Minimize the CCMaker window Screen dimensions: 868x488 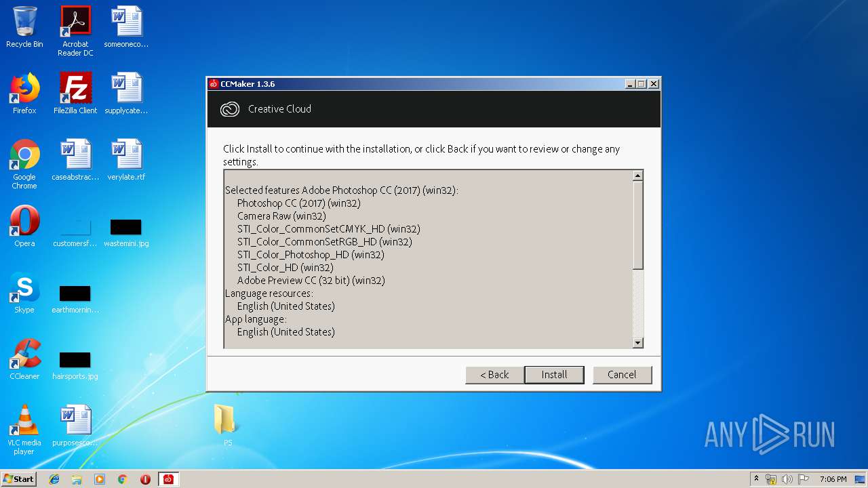coord(630,84)
